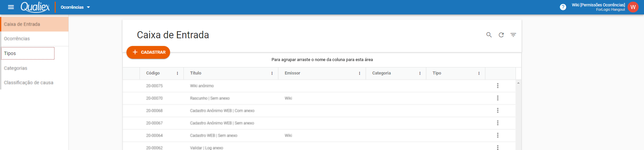Open 'Rascunho | Sem anexo' entry
Viewport: 644px width, 150px height.
point(210,98)
